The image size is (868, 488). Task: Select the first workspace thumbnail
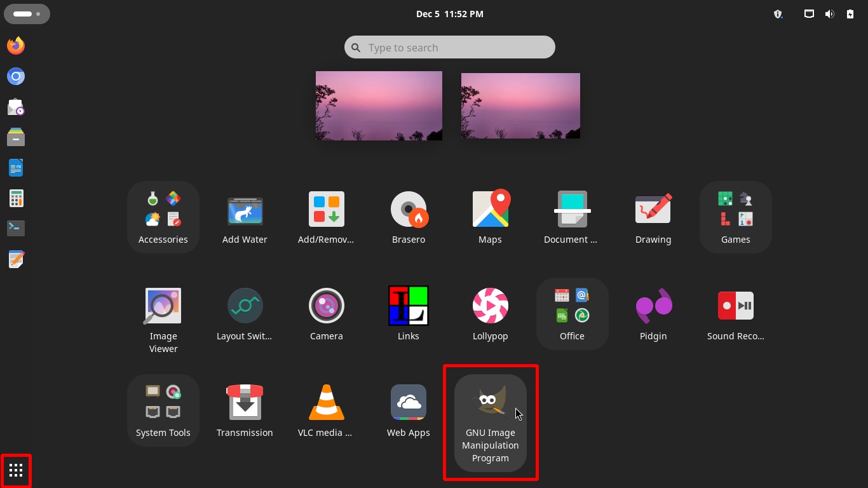(x=379, y=105)
